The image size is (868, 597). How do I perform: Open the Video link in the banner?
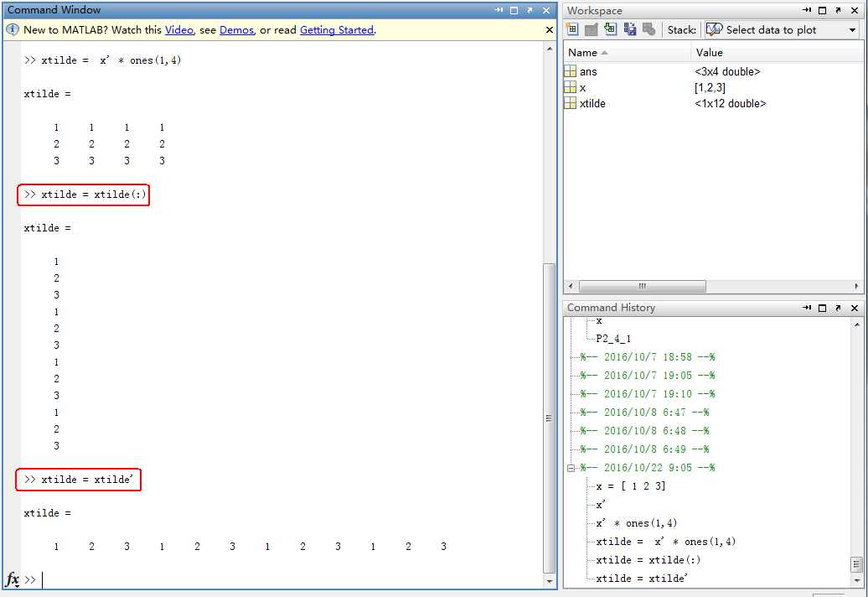tap(178, 30)
